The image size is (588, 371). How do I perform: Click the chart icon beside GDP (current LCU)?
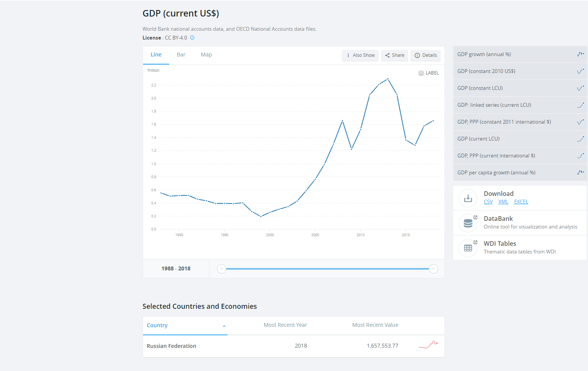click(x=580, y=139)
